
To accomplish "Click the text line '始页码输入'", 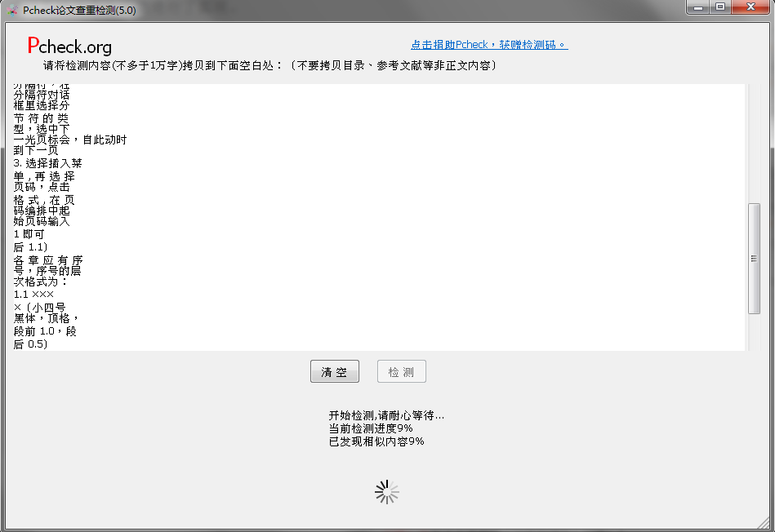I will coord(42,221).
